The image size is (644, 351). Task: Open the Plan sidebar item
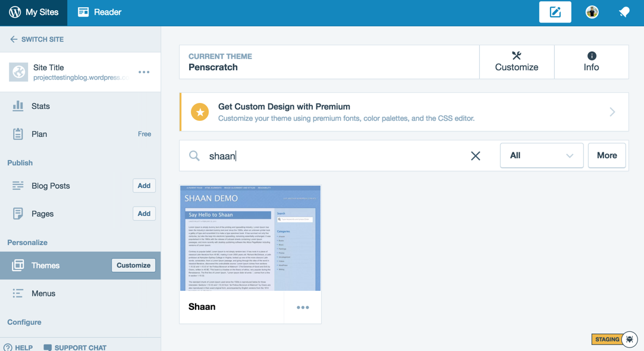[x=80, y=134]
